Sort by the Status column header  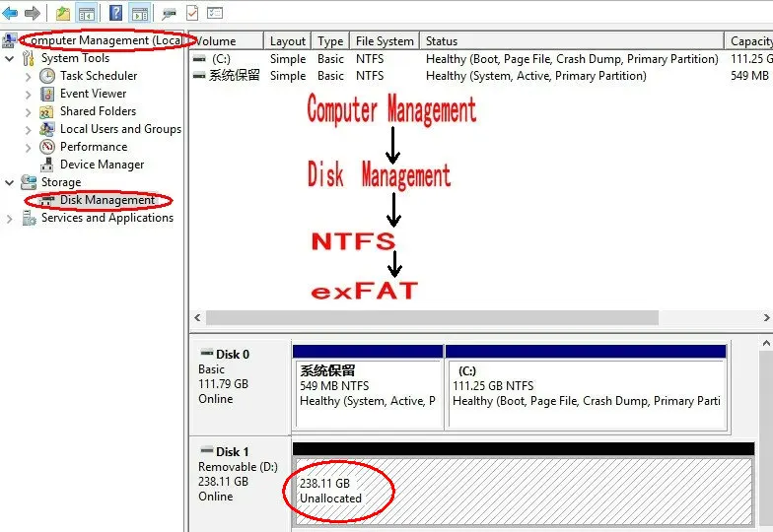click(x=572, y=41)
